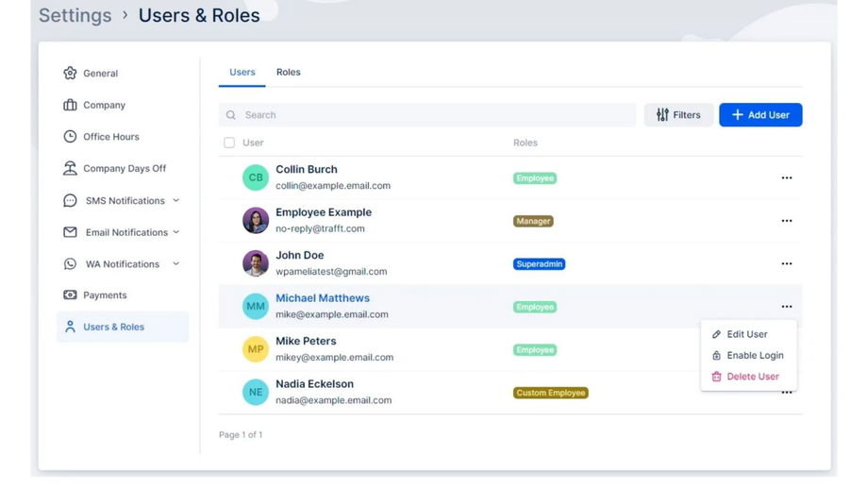Image resolution: width=868 pixels, height=488 pixels.
Task: Expand the Email Notifications submenu chevron
Action: point(176,232)
